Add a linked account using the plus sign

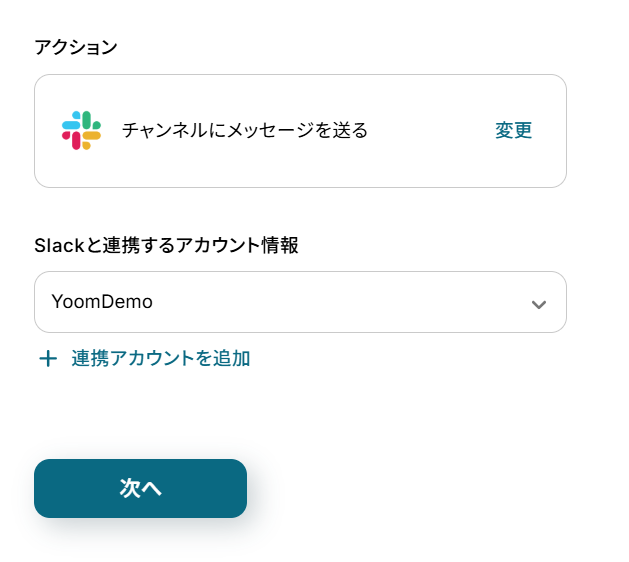click(x=47, y=359)
